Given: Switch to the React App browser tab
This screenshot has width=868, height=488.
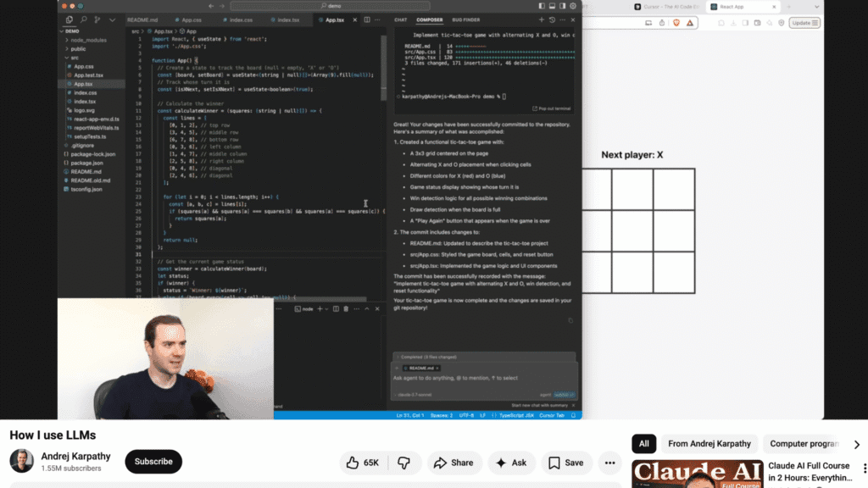Looking at the screenshot, I should point(742,7).
